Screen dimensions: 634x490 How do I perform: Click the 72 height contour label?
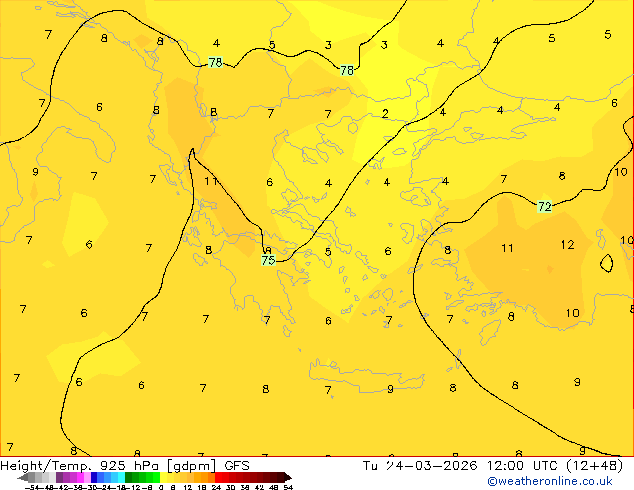point(545,207)
